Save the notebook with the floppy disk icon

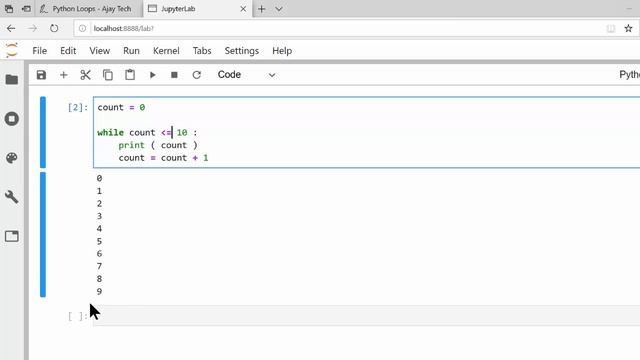click(41, 75)
